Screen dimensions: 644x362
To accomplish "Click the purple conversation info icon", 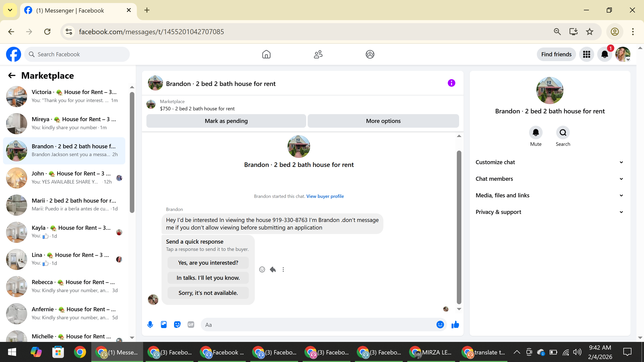I will tap(452, 83).
